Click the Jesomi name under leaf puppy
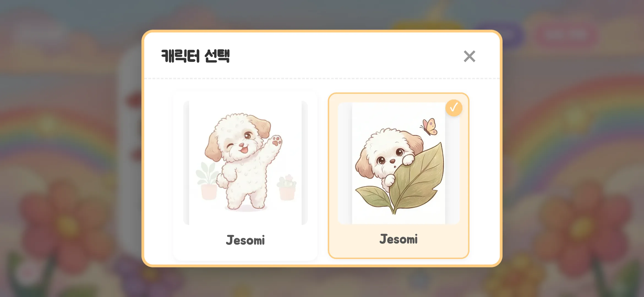Viewport: 644px width, 297px height. tap(399, 239)
